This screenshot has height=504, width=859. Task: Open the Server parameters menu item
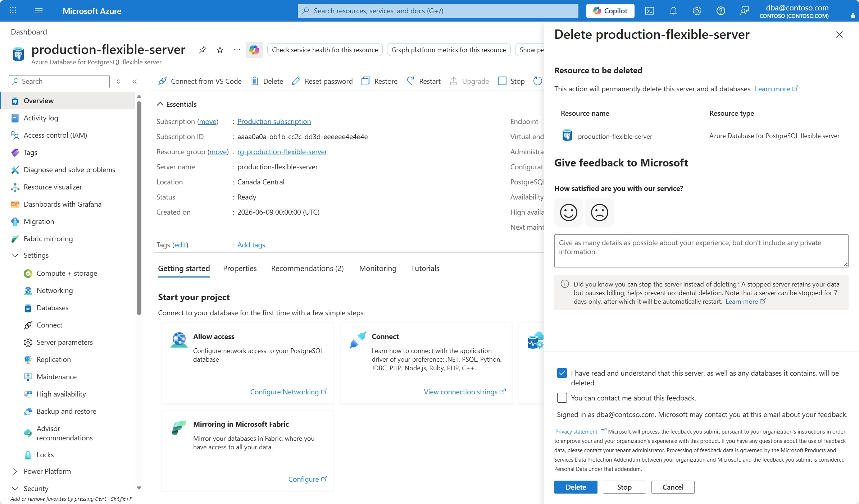click(65, 342)
